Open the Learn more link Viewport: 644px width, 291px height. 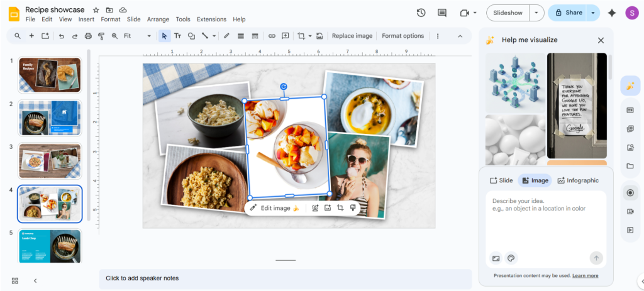586,276
